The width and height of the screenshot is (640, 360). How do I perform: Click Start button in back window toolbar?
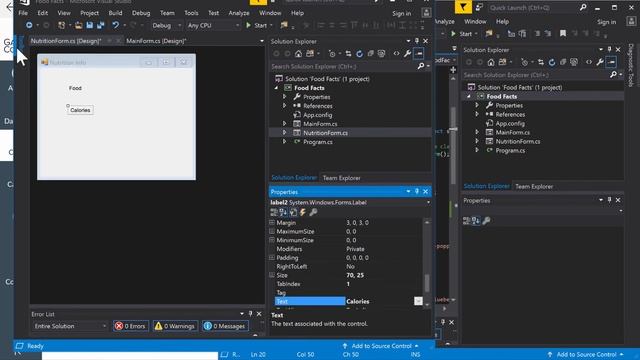[461, 33]
